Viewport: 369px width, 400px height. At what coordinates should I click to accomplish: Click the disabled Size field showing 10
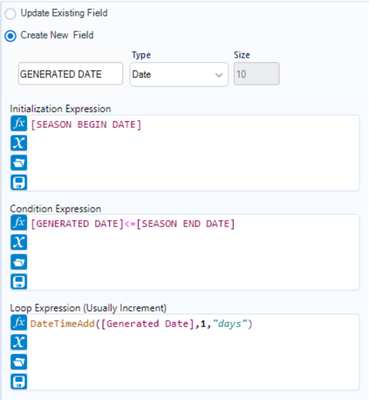pyautogui.click(x=256, y=74)
